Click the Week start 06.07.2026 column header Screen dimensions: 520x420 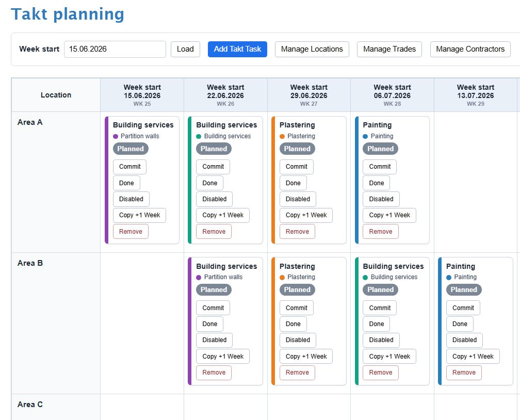pos(392,95)
